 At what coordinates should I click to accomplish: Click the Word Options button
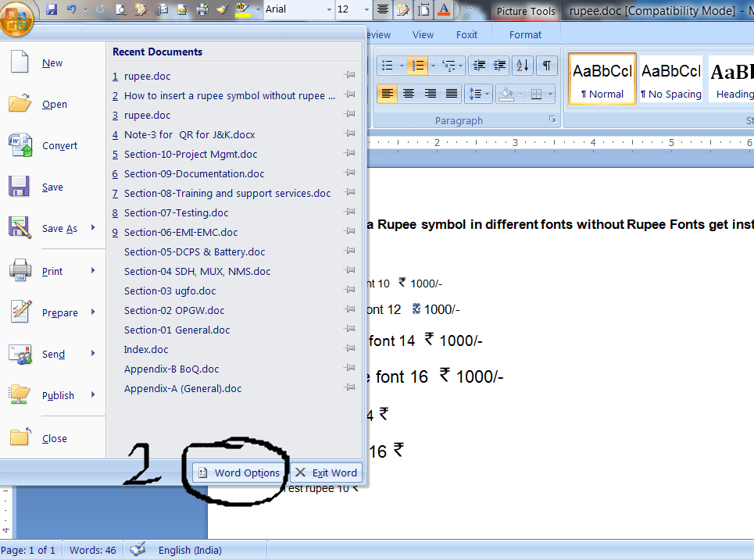tap(239, 473)
